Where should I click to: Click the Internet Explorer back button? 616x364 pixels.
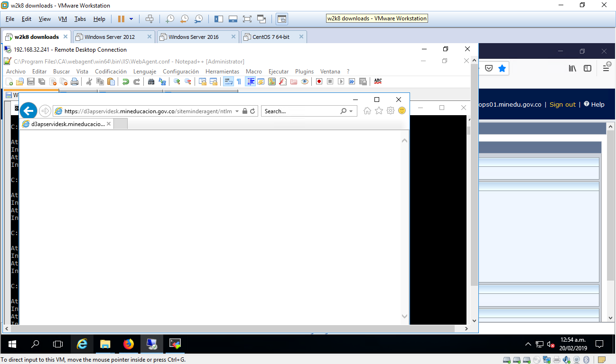(28, 111)
